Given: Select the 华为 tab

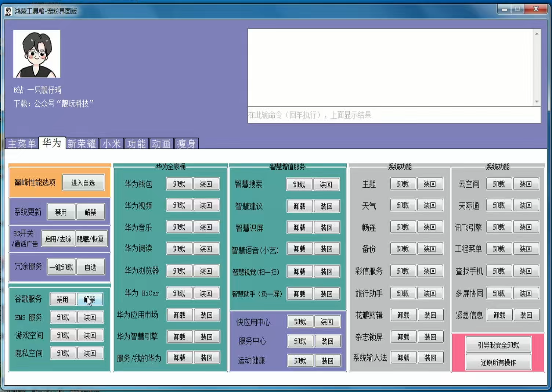Looking at the screenshot, I should coord(52,143).
